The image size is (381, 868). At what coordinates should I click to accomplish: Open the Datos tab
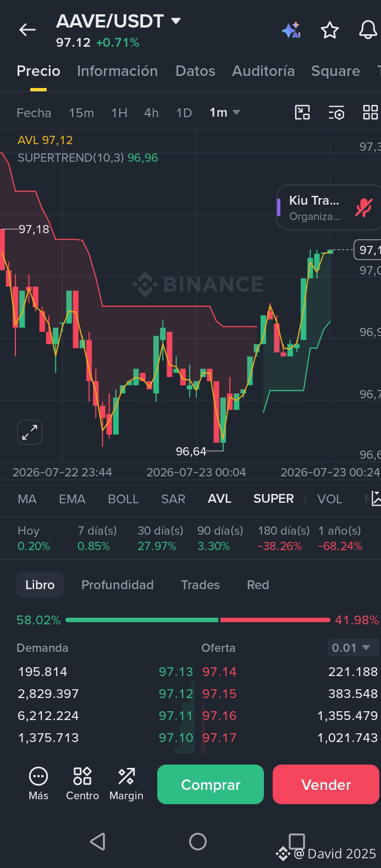[195, 71]
